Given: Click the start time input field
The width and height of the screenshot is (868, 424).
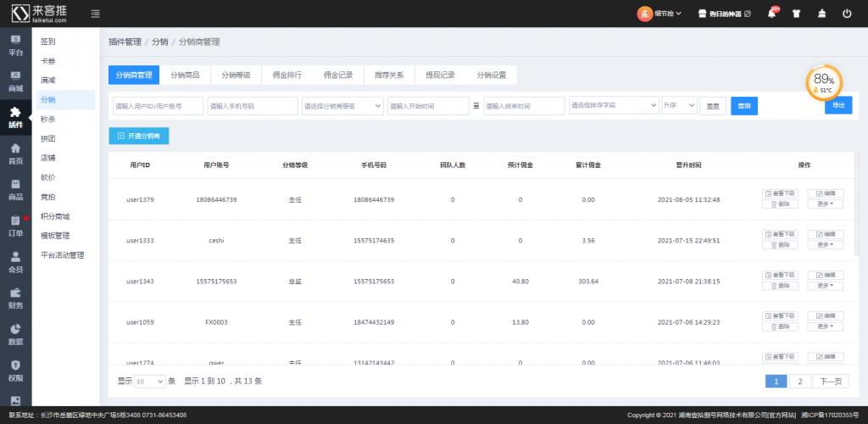Looking at the screenshot, I should [428, 106].
